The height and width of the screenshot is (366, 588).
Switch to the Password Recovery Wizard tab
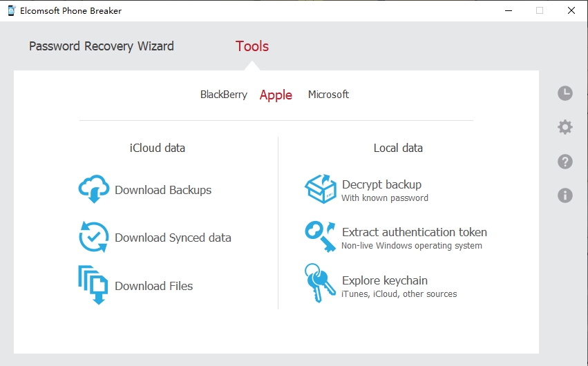pos(102,46)
